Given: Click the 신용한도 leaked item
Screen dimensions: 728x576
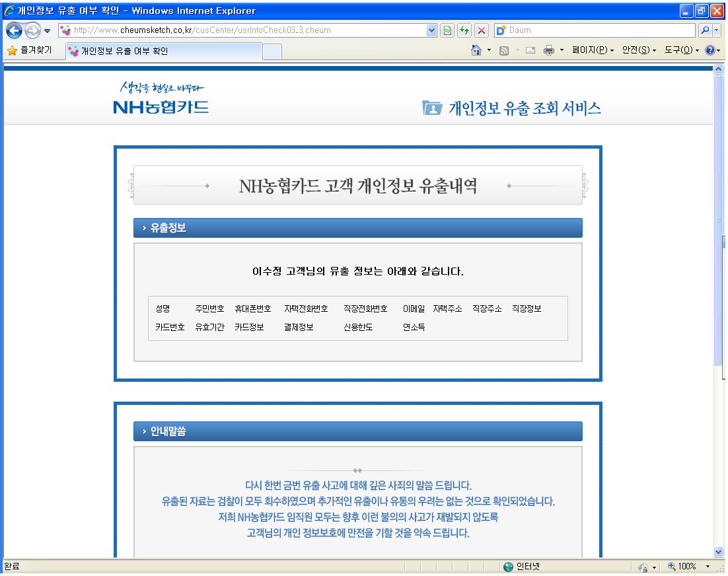Looking at the screenshot, I should click(x=358, y=327).
